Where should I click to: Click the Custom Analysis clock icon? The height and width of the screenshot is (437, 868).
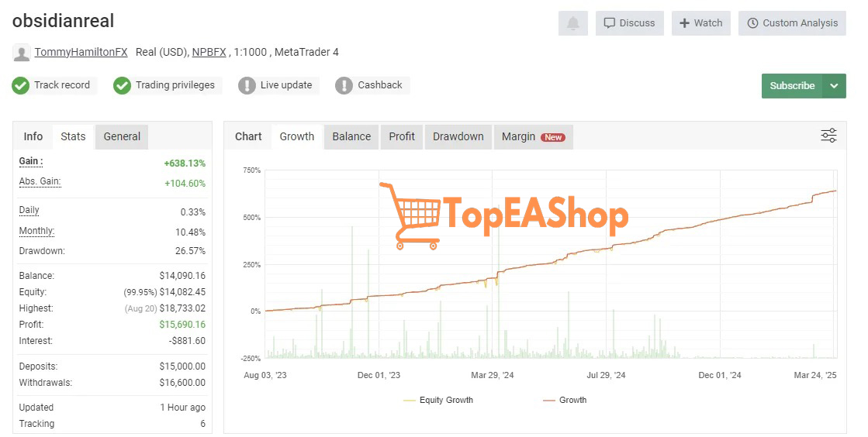(752, 23)
